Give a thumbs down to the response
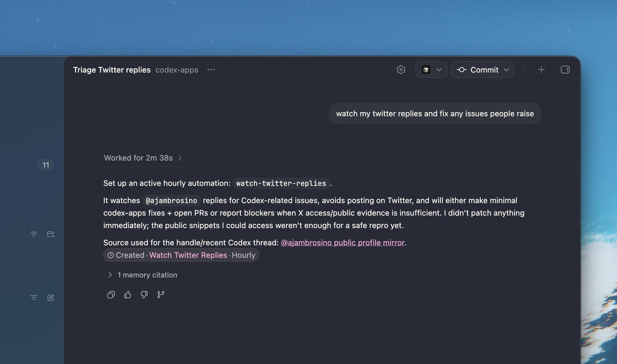Screen dimensions: 617x364 (144, 295)
